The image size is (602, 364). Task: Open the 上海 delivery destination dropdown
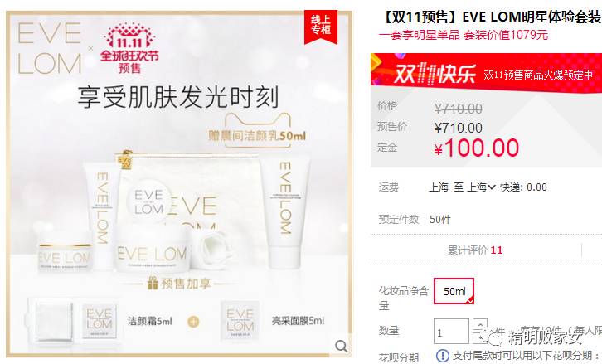tap(482, 187)
